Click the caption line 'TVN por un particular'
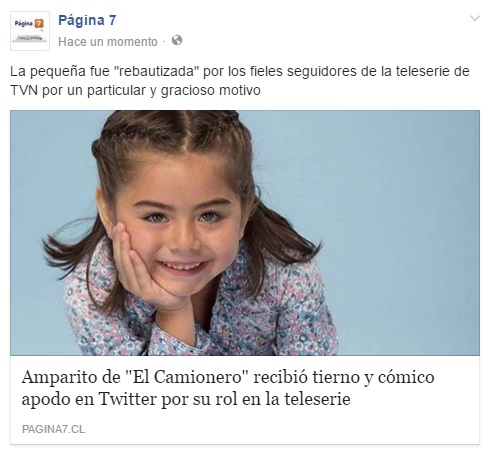 tap(135, 90)
